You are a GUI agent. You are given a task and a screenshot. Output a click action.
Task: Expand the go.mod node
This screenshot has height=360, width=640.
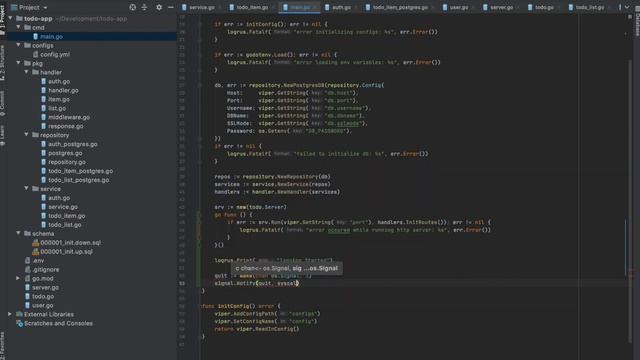click(x=18, y=278)
